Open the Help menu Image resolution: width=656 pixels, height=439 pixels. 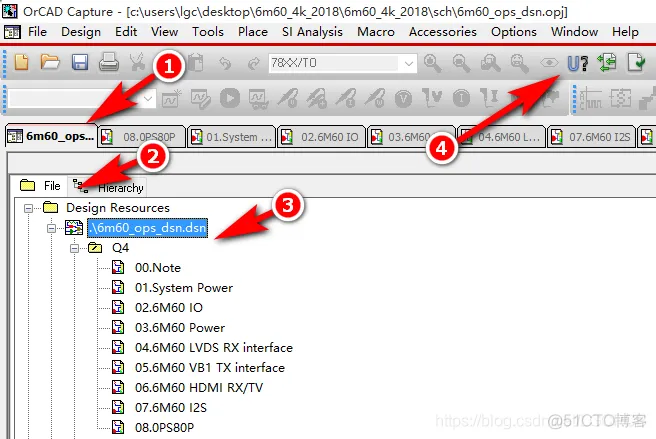625,32
